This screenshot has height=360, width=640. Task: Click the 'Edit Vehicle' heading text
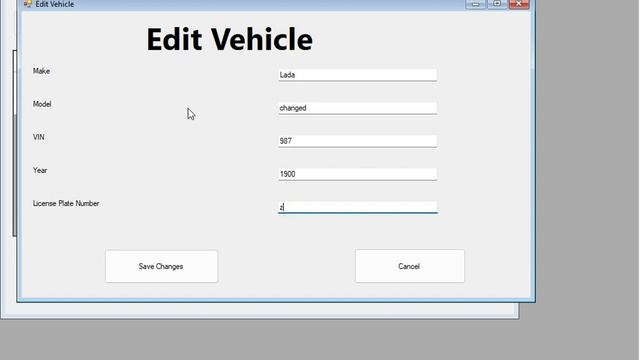click(x=229, y=40)
